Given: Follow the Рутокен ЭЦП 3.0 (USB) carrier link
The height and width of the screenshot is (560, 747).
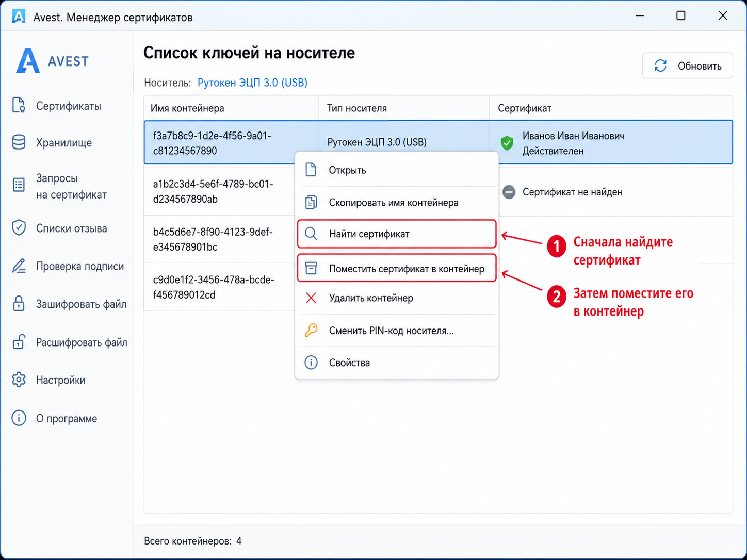Looking at the screenshot, I should (x=252, y=83).
